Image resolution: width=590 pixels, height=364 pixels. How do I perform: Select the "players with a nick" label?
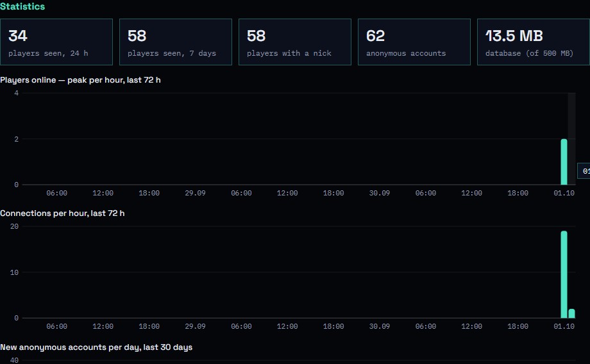pyautogui.click(x=289, y=53)
